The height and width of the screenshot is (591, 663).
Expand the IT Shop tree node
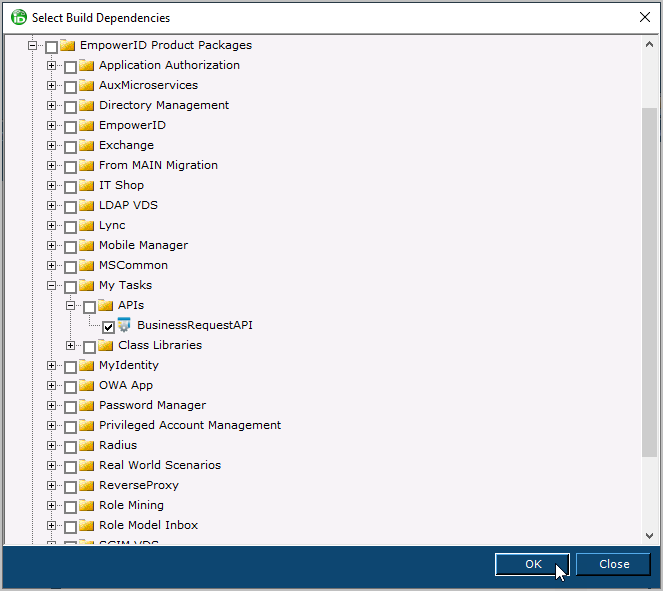coord(52,186)
